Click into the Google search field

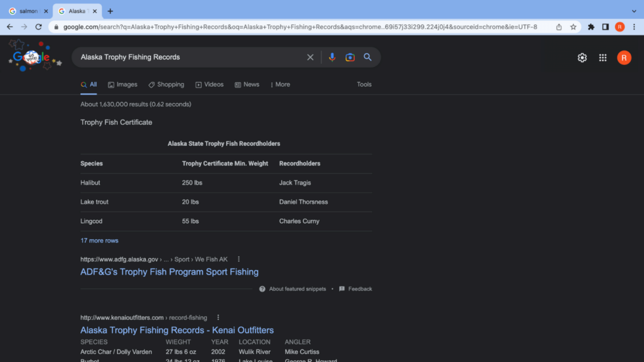(191, 57)
